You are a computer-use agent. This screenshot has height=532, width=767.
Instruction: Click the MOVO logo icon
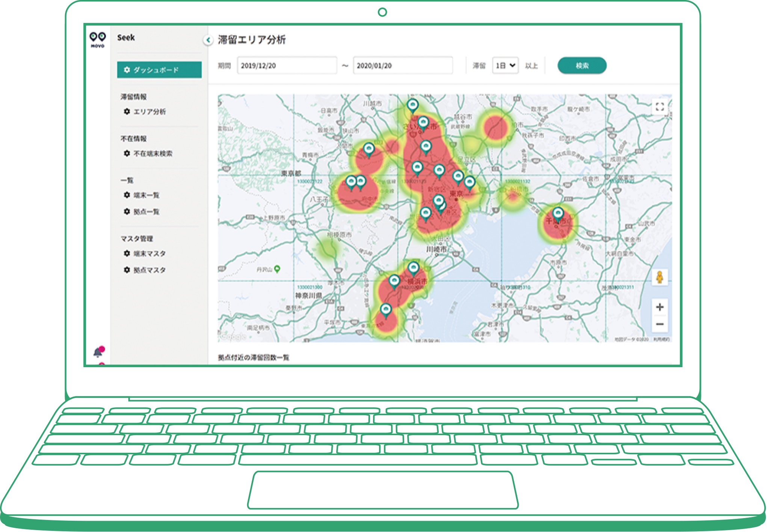[x=98, y=40]
